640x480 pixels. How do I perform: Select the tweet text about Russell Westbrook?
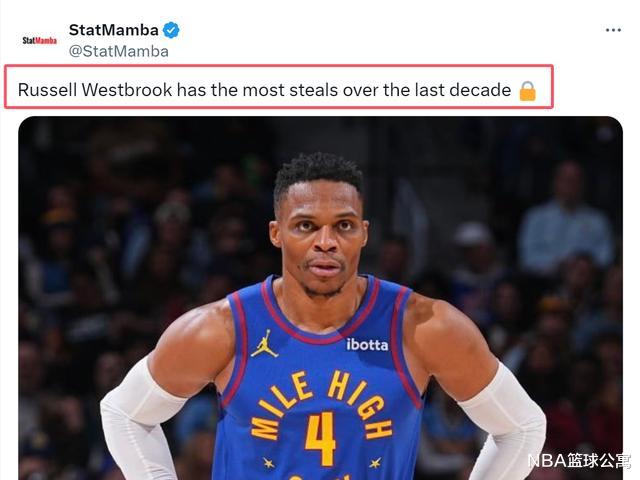tap(264, 90)
